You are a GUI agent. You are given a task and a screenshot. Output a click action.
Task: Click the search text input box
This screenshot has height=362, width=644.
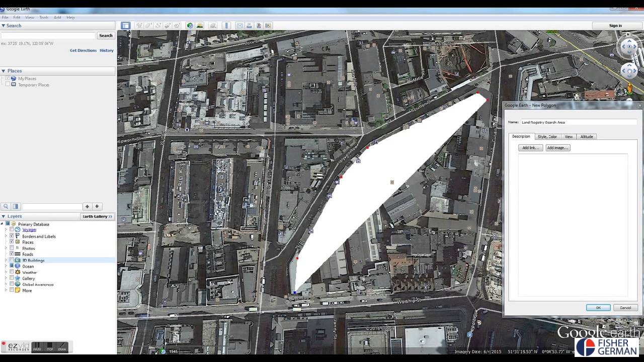tap(48, 36)
